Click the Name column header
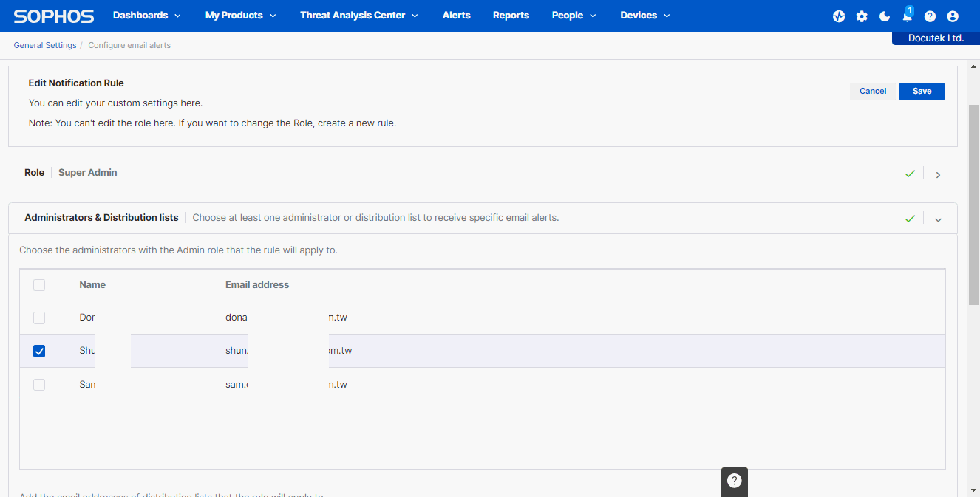 click(x=92, y=285)
